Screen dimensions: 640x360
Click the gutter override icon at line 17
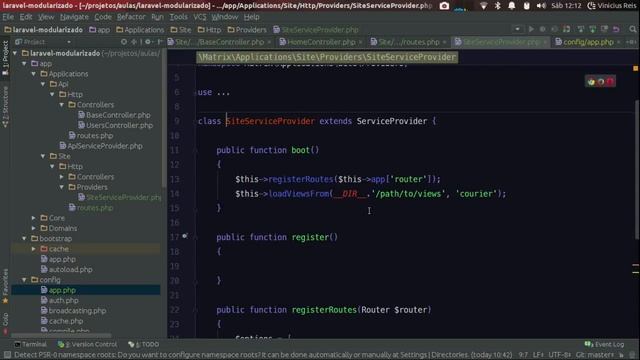click(x=185, y=236)
